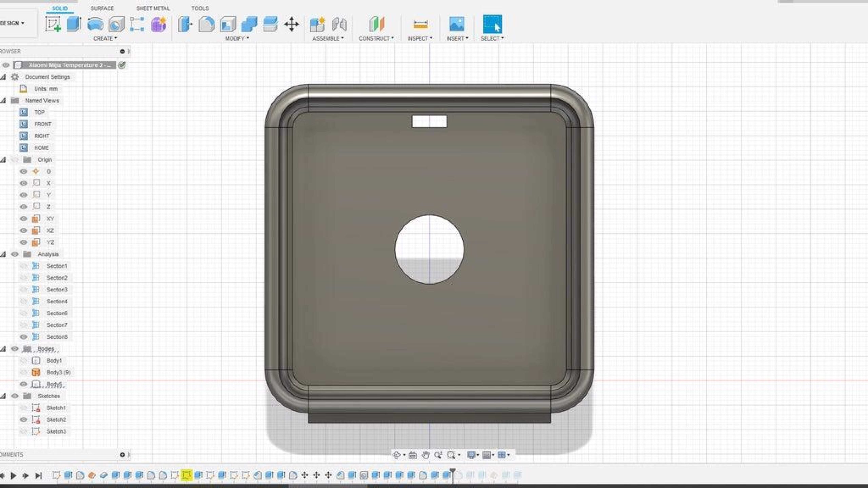The image size is (868, 488).
Task: Expand the MODIFY dropdown menu
Action: pyautogui.click(x=237, y=38)
